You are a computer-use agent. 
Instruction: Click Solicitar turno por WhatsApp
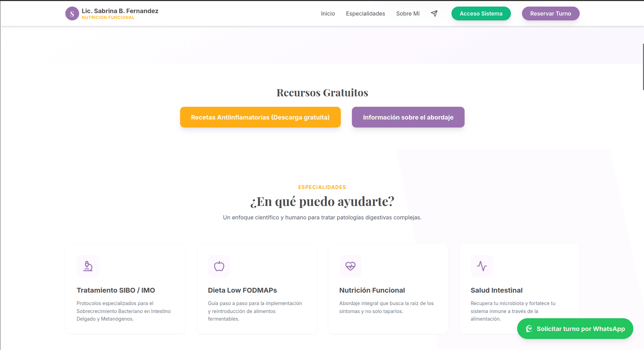(x=575, y=329)
